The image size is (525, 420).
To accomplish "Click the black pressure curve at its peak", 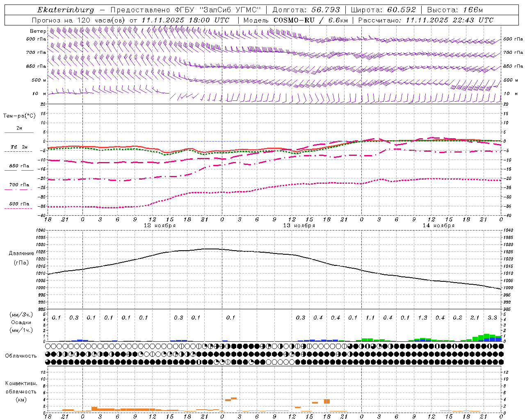I will pos(210,249).
